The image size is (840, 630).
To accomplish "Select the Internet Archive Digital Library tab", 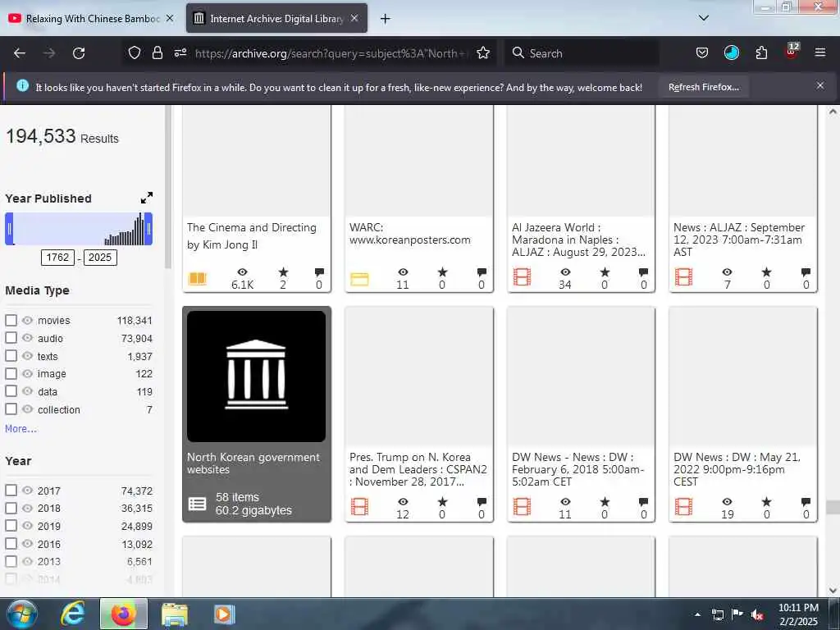I will point(276,18).
